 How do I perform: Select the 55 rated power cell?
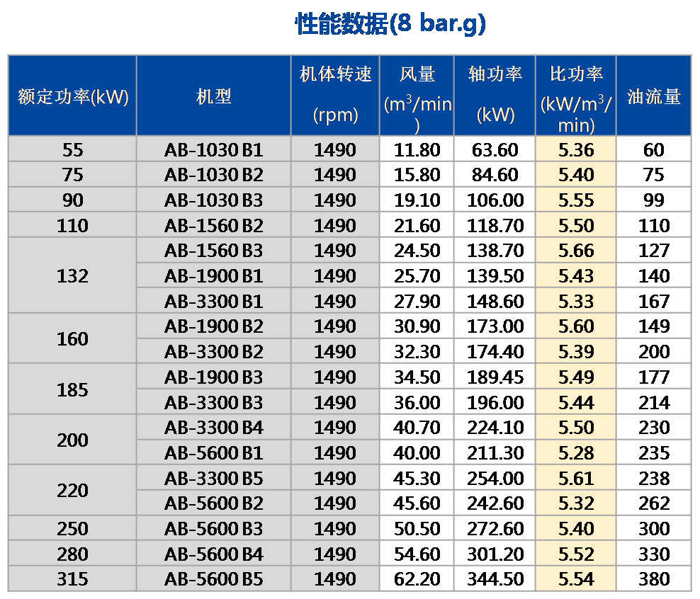72,149
